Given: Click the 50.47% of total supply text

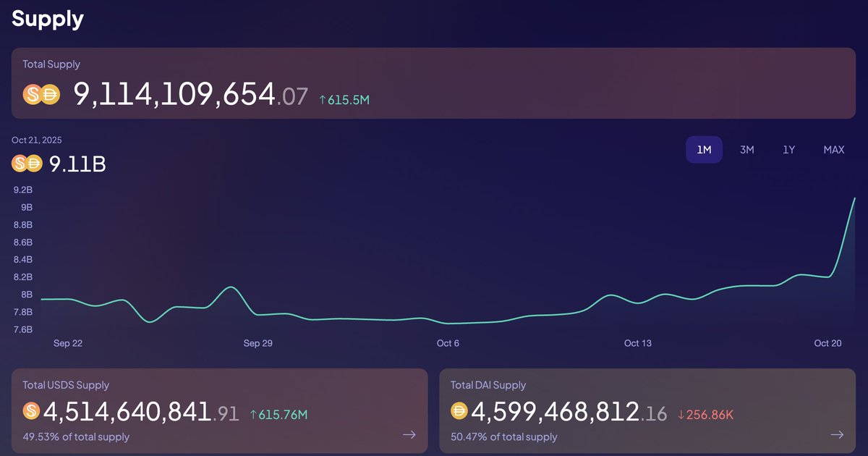Looking at the screenshot, I should [504, 436].
